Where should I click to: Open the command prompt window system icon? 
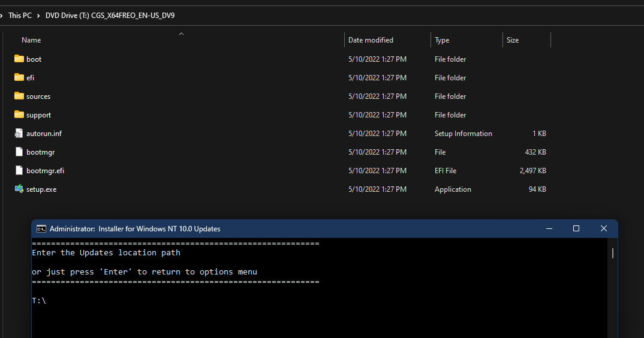pos(41,229)
